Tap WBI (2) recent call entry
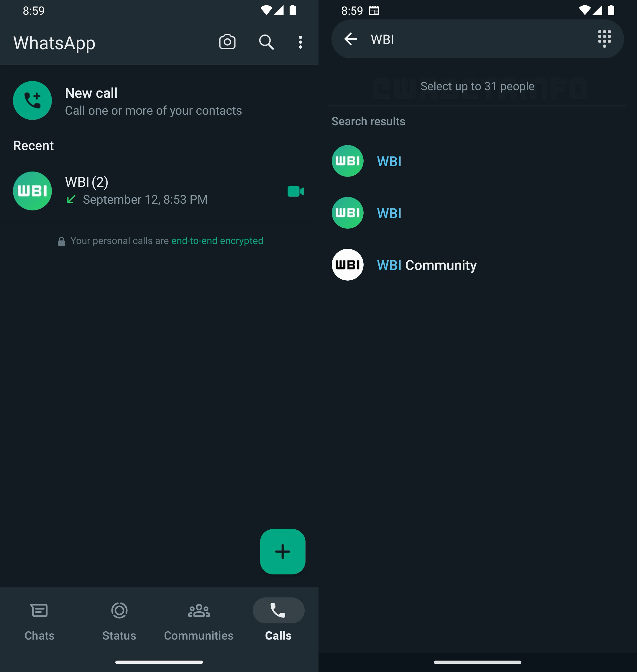This screenshot has height=672, width=637. pyautogui.click(x=159, y=190)
